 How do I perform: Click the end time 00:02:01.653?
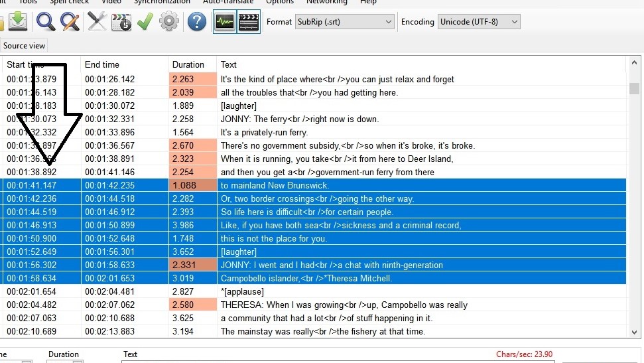coord(109,278)
